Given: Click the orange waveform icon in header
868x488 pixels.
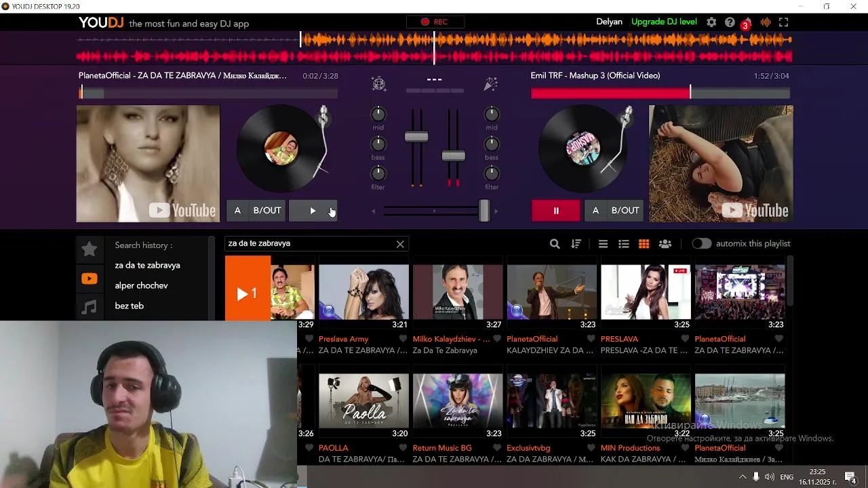Looking at the screenshot, I should click(766, 22).
